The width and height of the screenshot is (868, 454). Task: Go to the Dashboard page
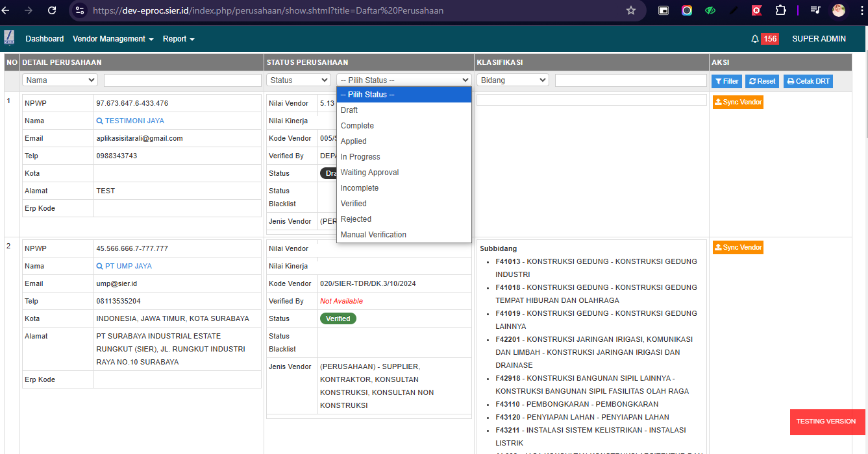tap(45, 39)
